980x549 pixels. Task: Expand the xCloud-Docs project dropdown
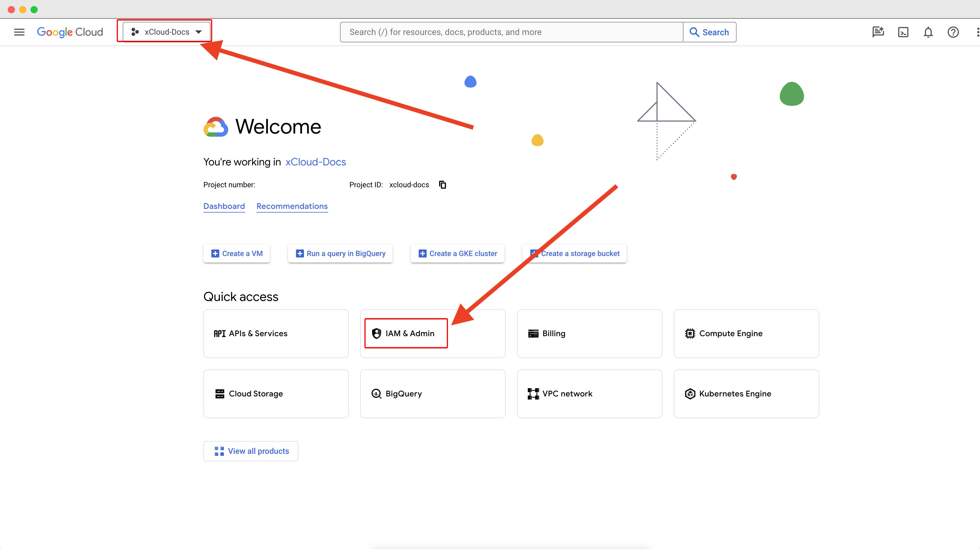click(x=166, y=32)
